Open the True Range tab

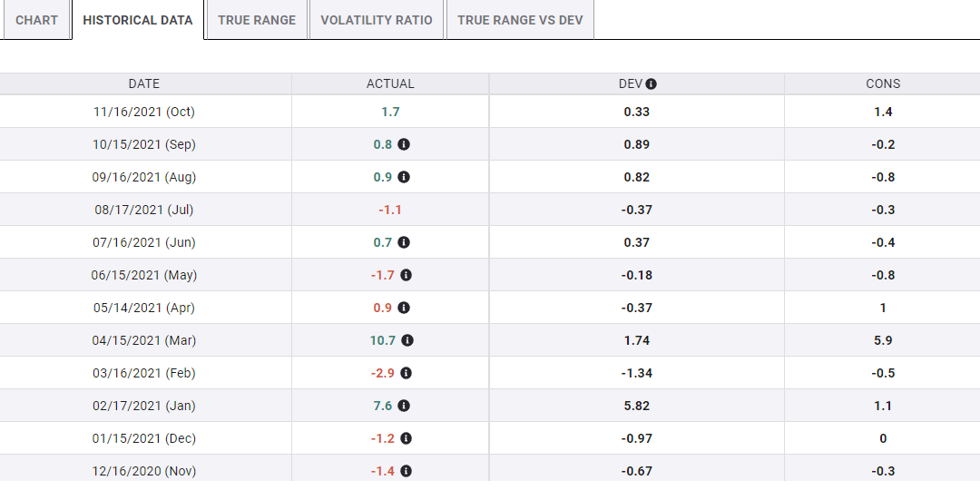[257, 20]
